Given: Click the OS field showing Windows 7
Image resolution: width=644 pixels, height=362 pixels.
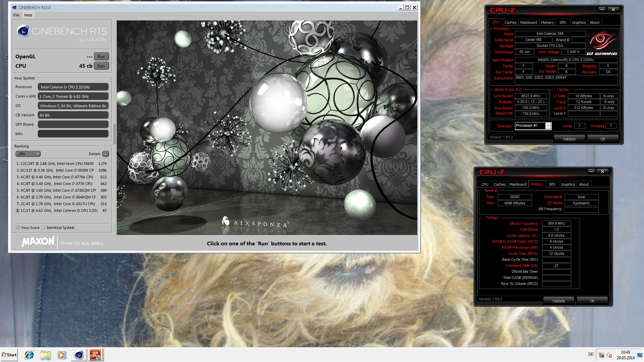Looking at the screenshot, I should point(73,106).
